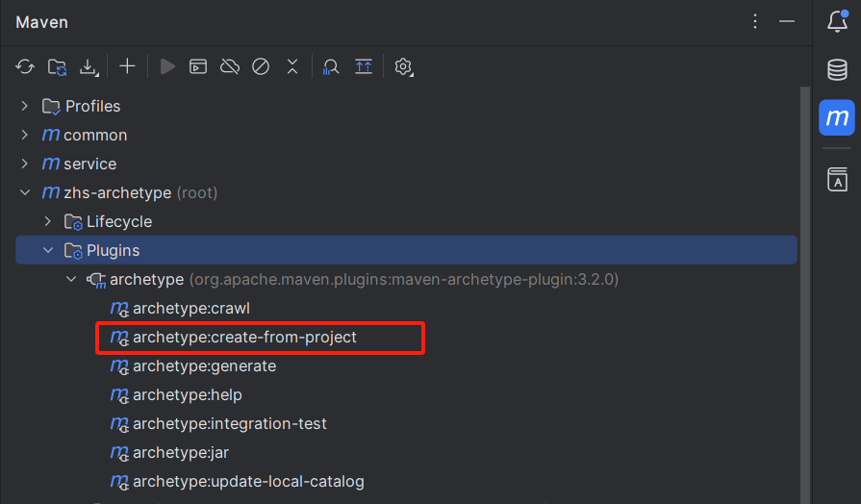Image resolution: width=861 pixels, height=504 pixels.
Task: Select archetype:create-from-project goal
Action: (x=244, y=338)
